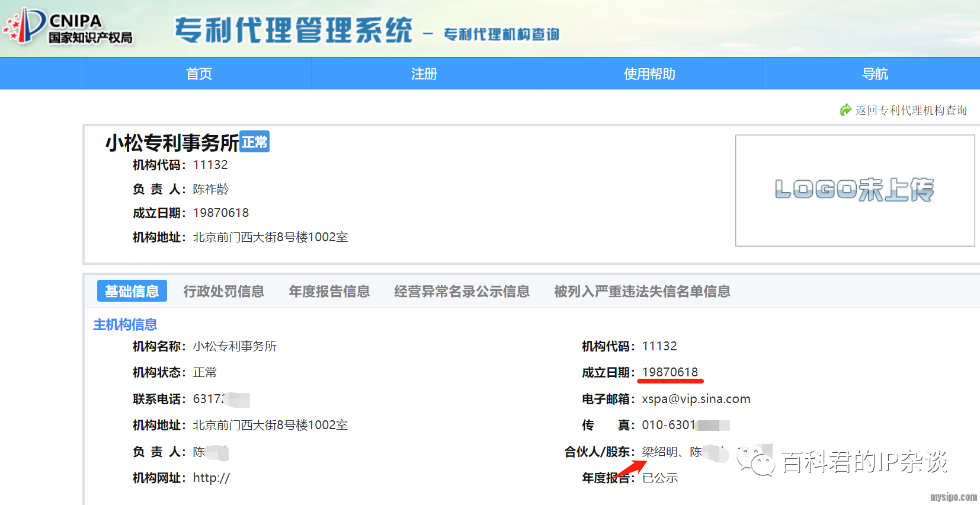980x505 pixels.
Task: Click the CNIPA logo emblem
Action: (x=25, y=27)
